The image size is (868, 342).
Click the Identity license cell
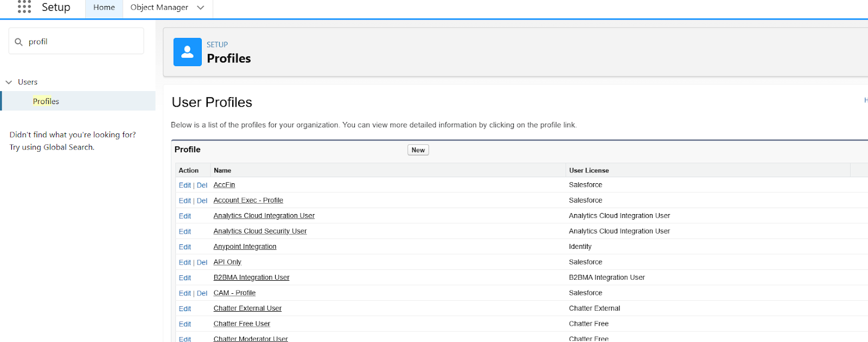pyautogui.click(x=580, y=247)
